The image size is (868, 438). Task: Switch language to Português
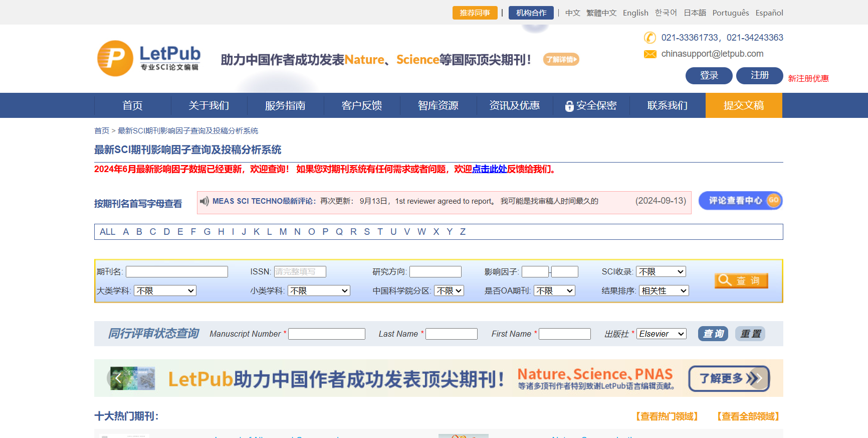(731, 13)
